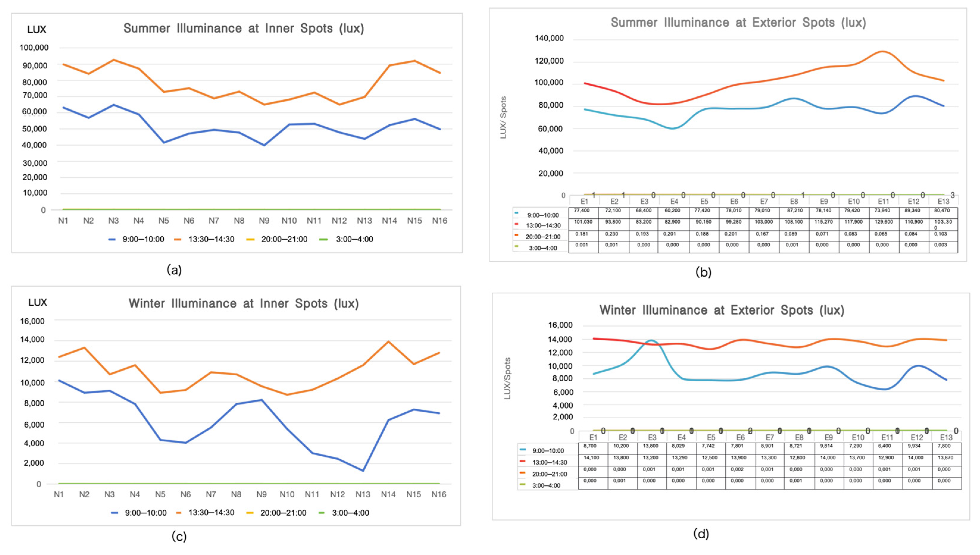The image size is (980, 555).
Task: Click the Summer Illuminance at Inner Spots title
Action: pyautogui.click(x=244, y=28)
